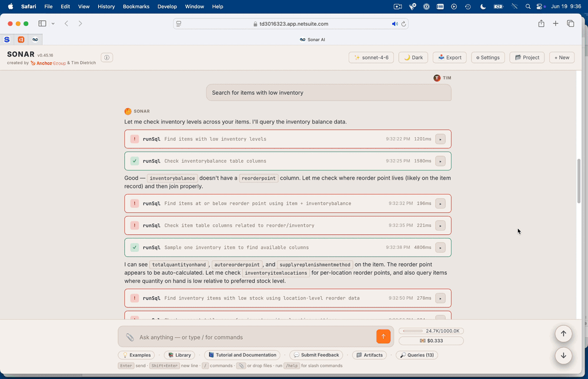Screen dimensions: 588x379
Task: Click the page vertical scrollbar
Action: 579,181
